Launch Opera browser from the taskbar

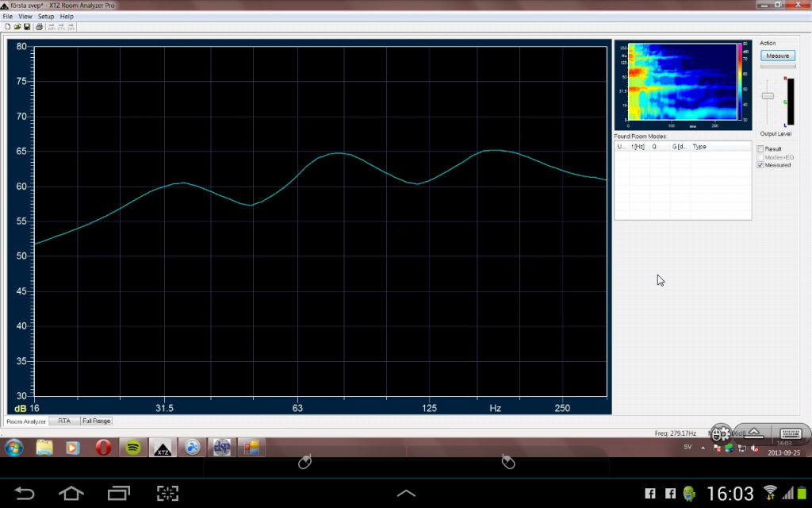pyautogui.click(x=102, y=448)
